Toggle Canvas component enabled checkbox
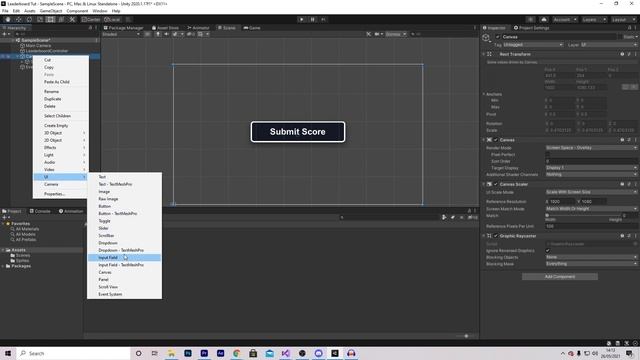The width and height of the screenshot is (640, 360). 496,140
